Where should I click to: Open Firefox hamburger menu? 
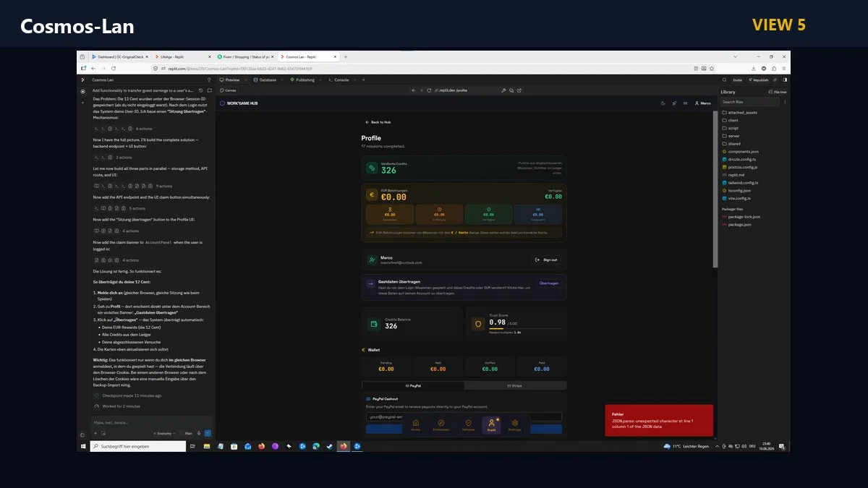(785, 68)
